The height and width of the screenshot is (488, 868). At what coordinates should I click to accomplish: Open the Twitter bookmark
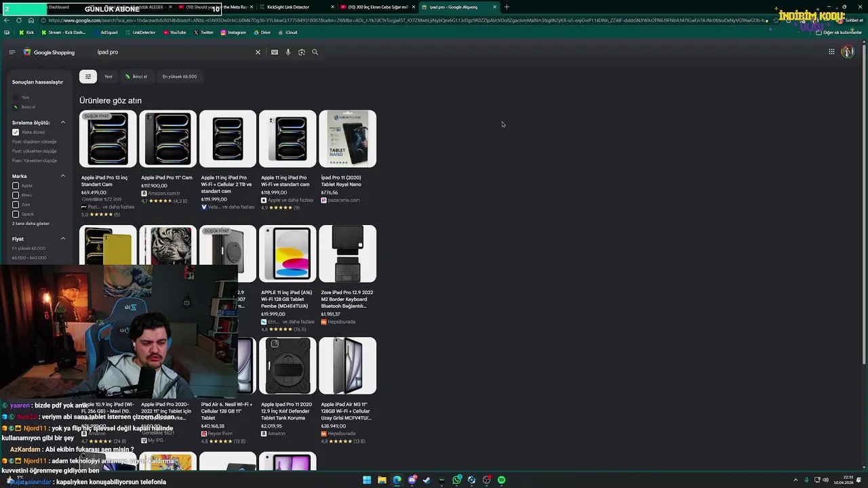[203, 33]
